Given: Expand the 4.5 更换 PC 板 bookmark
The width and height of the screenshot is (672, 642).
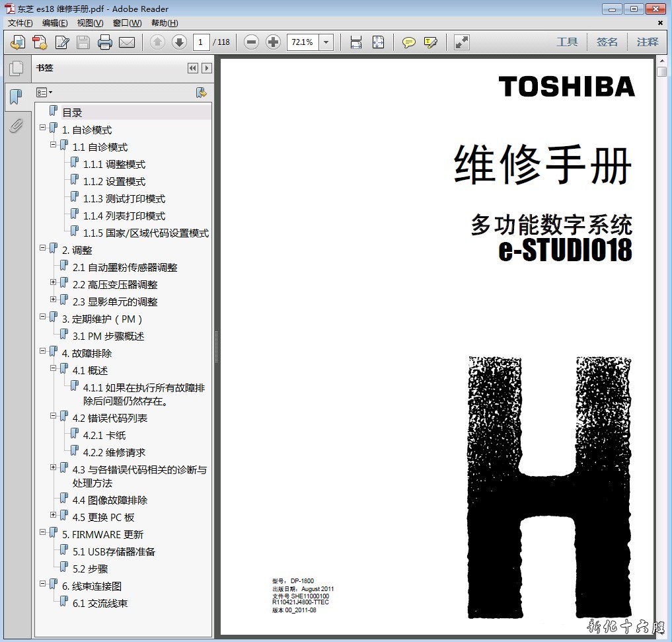Looking at the screenshot, I should coord(54,515).
